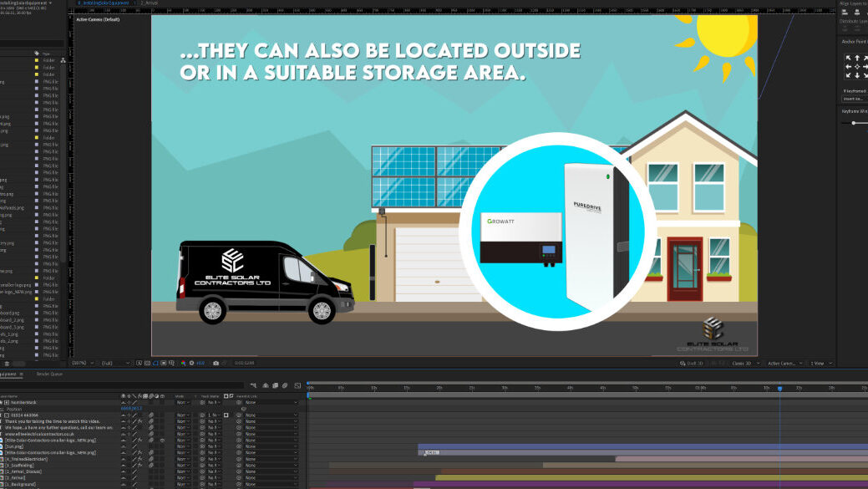Viewport: 868px width, 489px height.
Task: Click the anchor point top-left arrow icon
Action: [848, 59]
